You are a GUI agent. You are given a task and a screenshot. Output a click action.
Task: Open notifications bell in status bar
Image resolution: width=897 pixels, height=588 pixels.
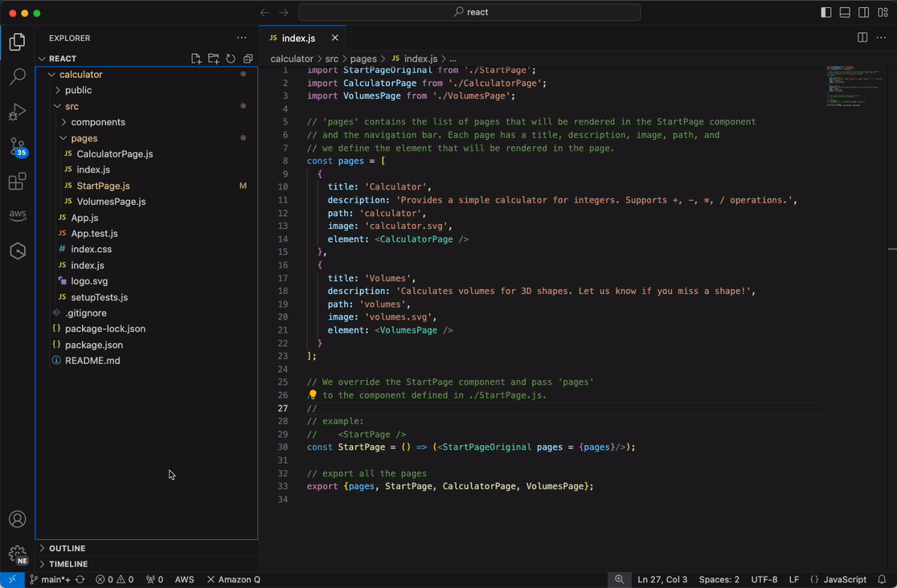(x=882, y=579)
